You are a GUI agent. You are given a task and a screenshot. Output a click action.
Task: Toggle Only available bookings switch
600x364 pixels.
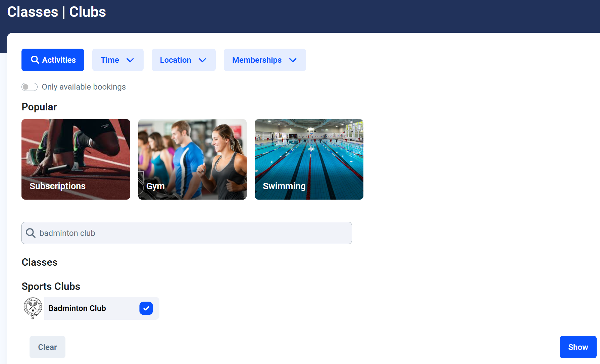click(x=30, y=87)
